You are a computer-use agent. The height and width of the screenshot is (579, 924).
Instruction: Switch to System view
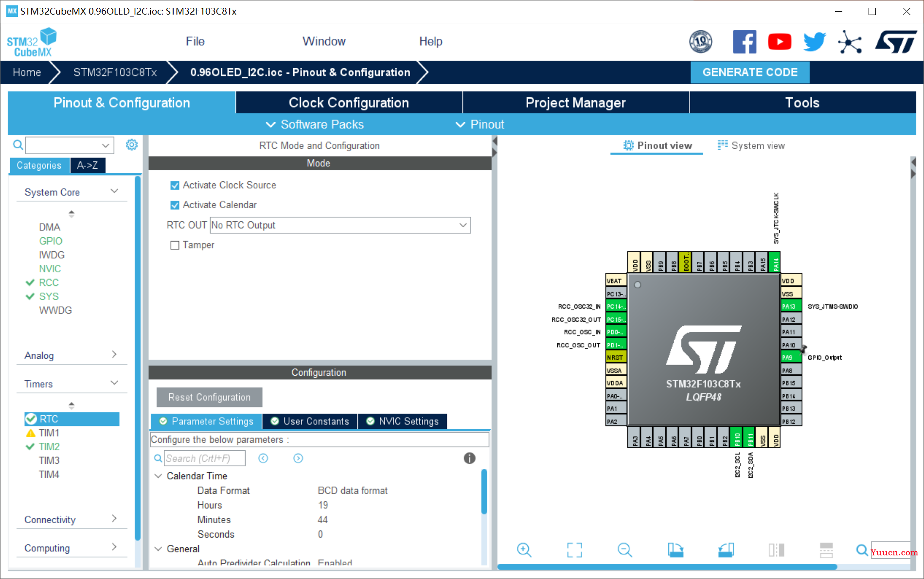(x=751, y=145)
